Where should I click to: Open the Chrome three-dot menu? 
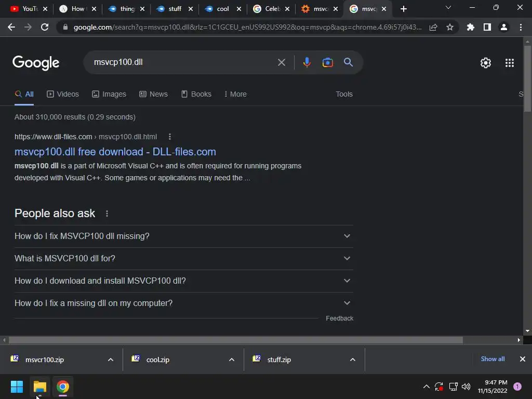pos(521,27)
